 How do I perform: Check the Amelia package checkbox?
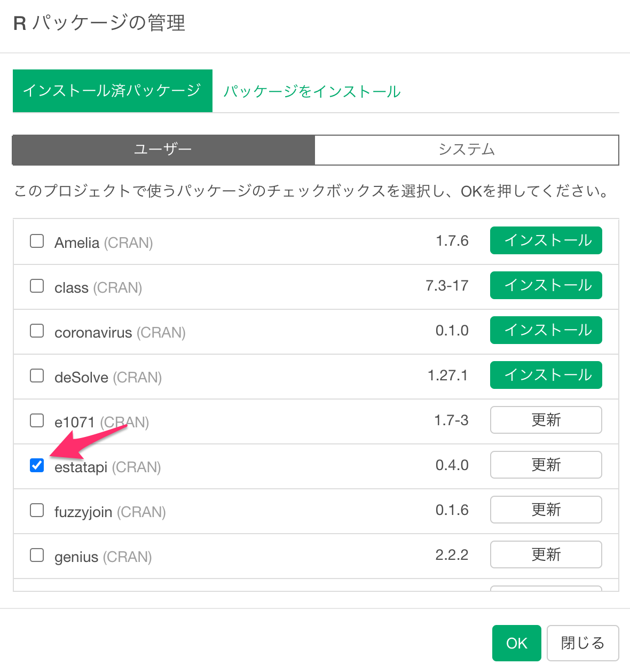tap(37, 241)
